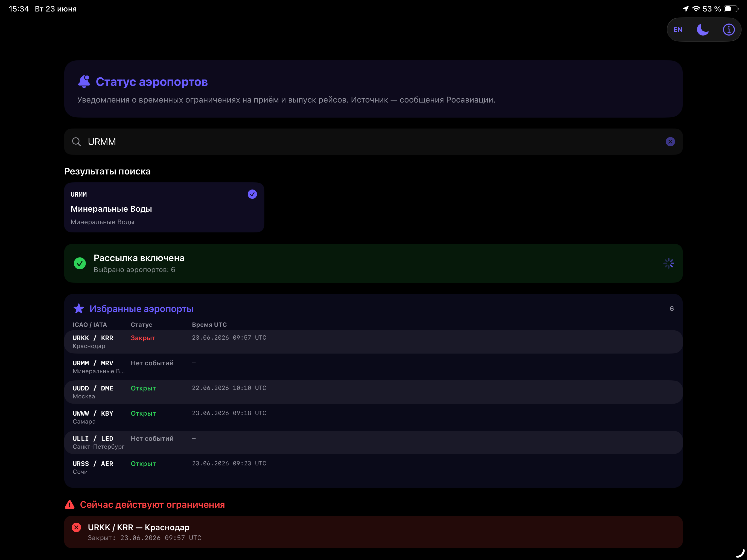
Task: Click the location arrow in the status bar
Action: 685,9
